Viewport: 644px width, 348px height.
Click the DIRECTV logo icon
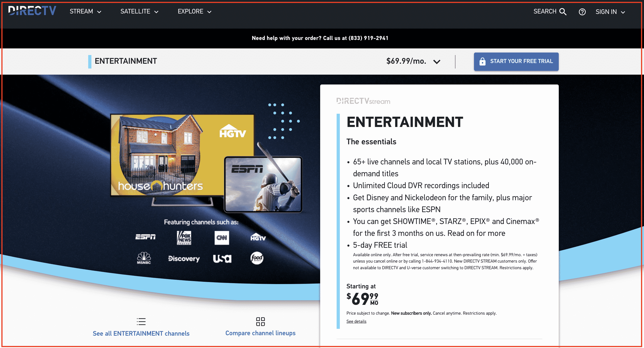point(32,12)
